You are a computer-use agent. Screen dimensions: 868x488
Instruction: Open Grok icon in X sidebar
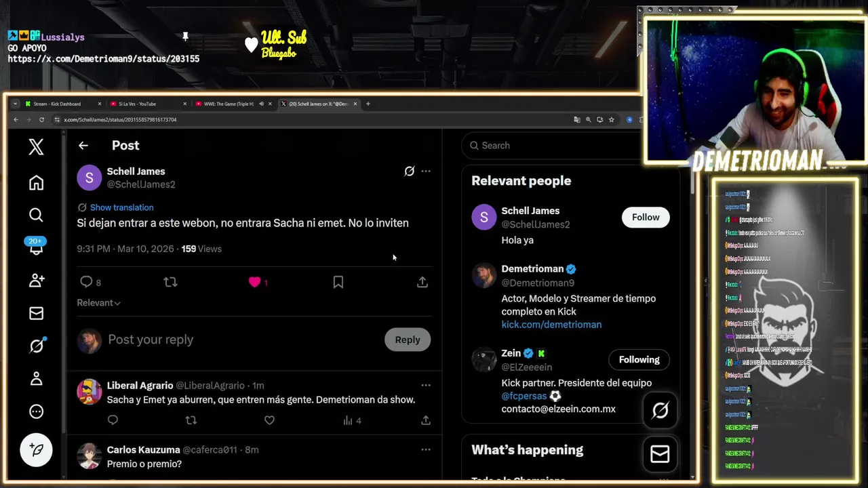pos(36,346)
